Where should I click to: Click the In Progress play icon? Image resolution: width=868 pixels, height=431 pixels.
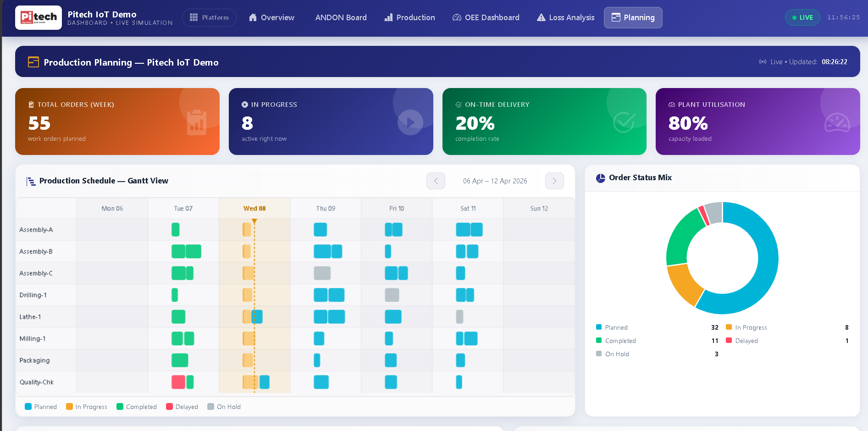pyautogui.click(x=410, y=122)
